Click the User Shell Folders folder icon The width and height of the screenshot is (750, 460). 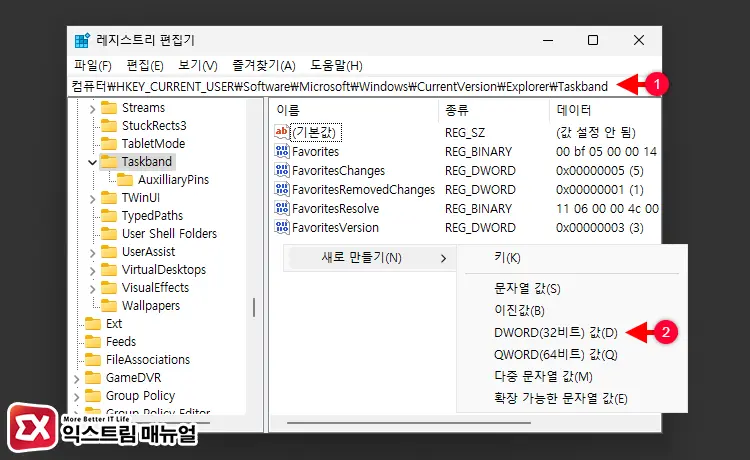[x=109, y=234]
